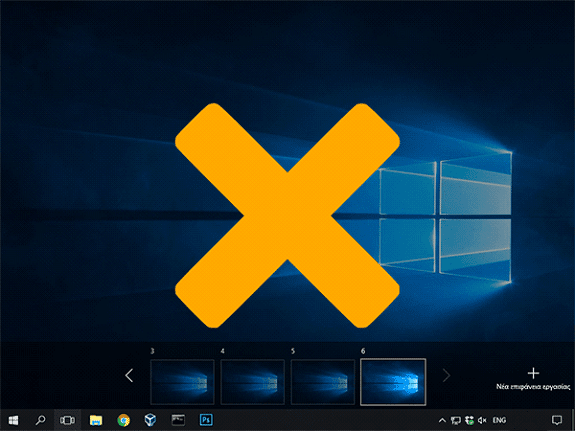Launch Photoshop from taskbar
This screenshot has height=431, width=575.
point(206,419)
